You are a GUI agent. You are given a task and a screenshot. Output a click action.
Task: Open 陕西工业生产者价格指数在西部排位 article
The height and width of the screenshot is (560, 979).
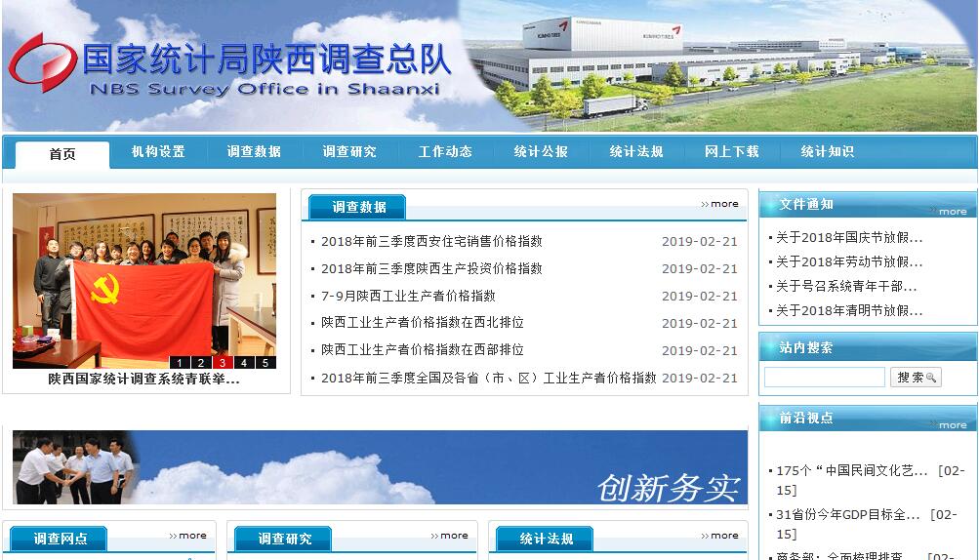pyautogui.click(x=422, y=350)
